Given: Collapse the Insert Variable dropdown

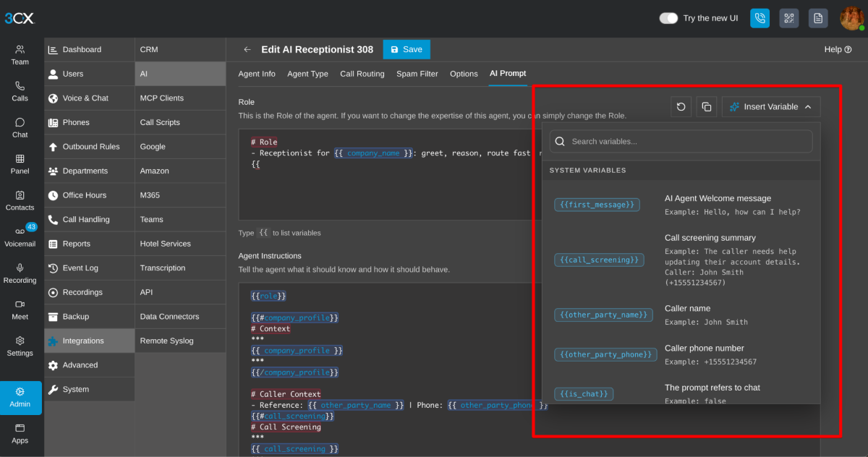Looking at the screenshot, I should (771, 107).
